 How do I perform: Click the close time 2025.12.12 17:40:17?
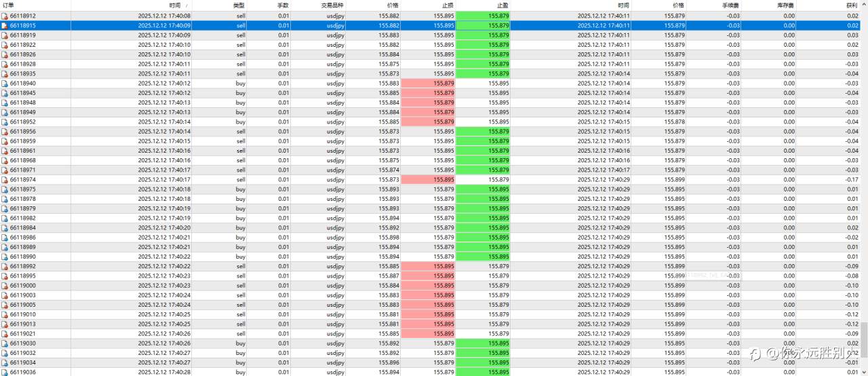[x=604, y=170]
